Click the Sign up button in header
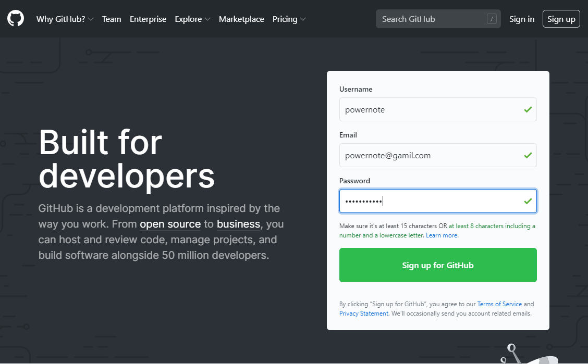Screen dimensions: 588x364 click(561, 19)
